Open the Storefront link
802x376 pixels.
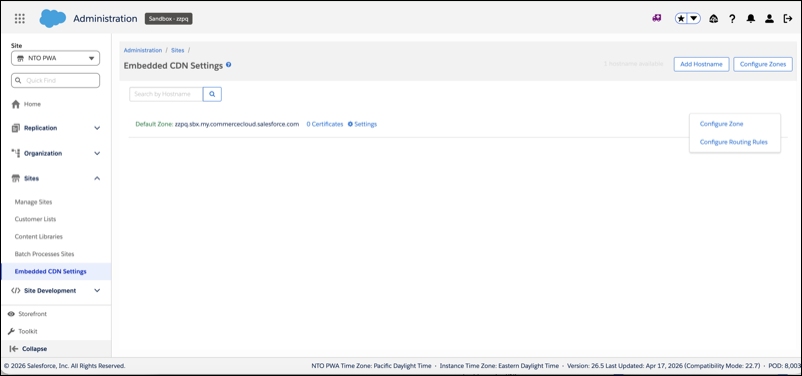pos(33,314)
